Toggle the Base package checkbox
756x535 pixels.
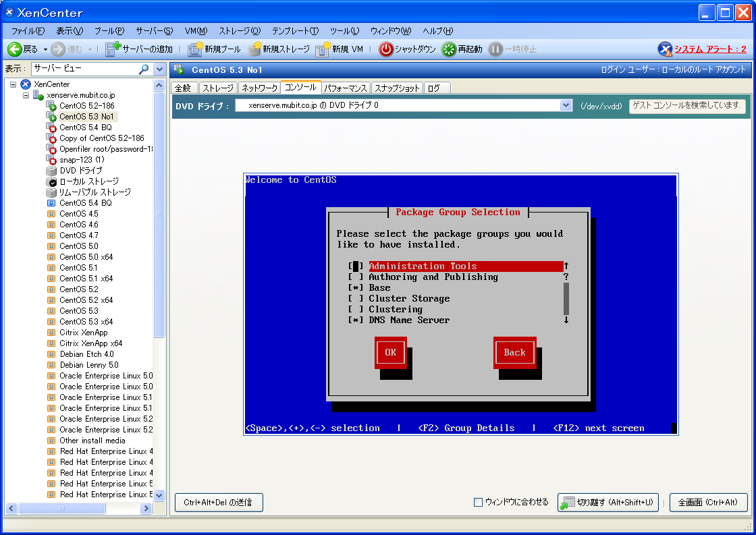click(x=356, y=288)
